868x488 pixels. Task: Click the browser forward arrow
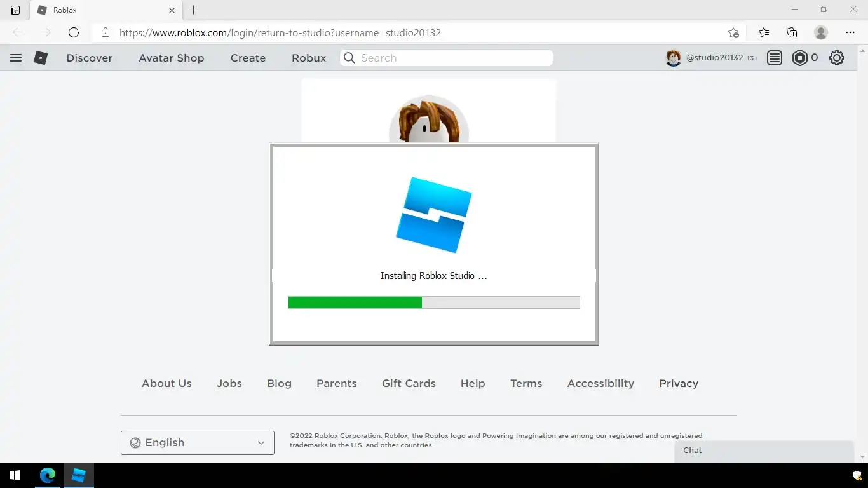pyautogui.click(x=46, y=32)
